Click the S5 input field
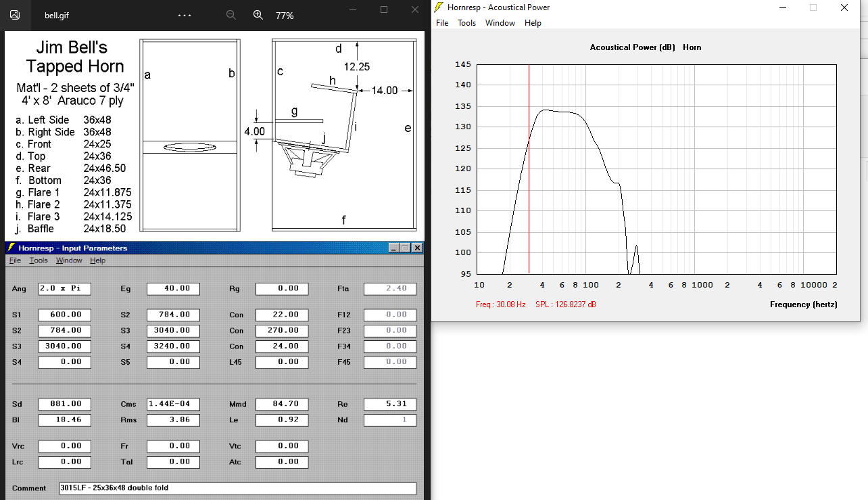 (173, 362)
